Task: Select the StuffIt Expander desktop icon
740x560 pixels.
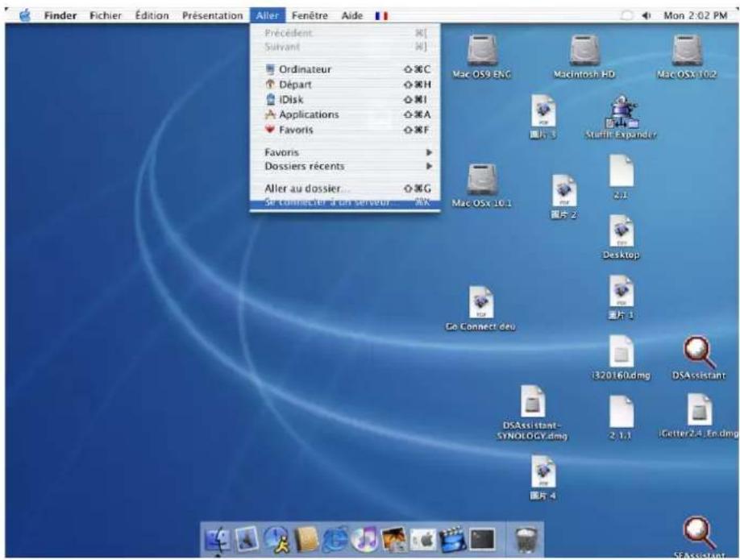Action: pyautogui.click(x=621, y=112)
